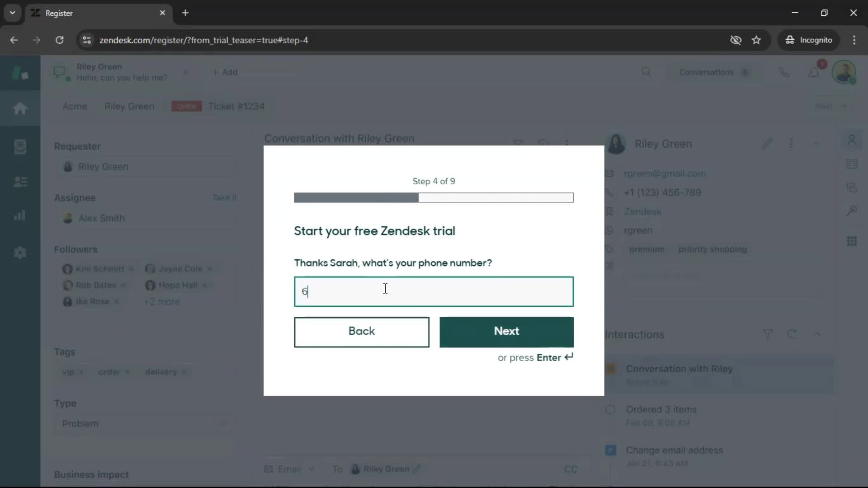Click the Next button in trial dialog
The image size is (868, 488).
[506, 332]
